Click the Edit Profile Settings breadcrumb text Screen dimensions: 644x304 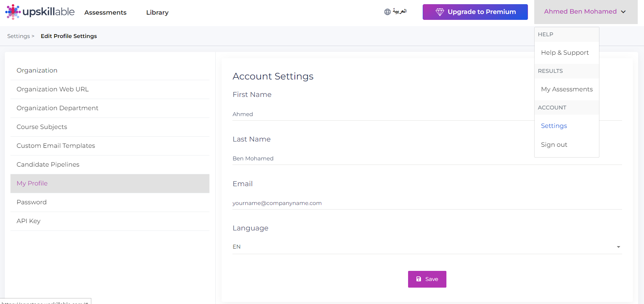point(69,36)
